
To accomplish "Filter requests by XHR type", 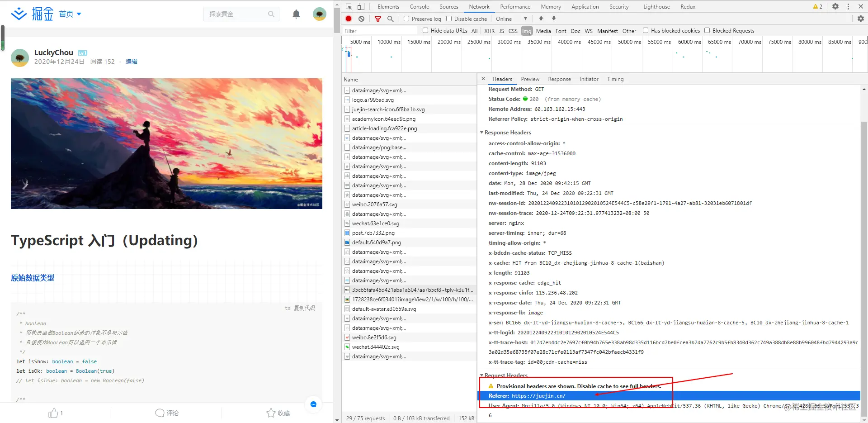I will click(x=489, y=31).
